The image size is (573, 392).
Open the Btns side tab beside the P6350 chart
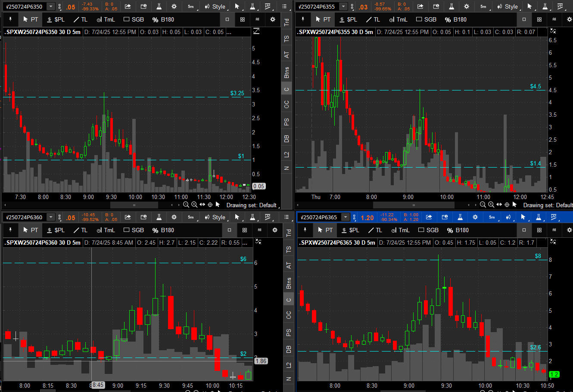pos(286,72)
